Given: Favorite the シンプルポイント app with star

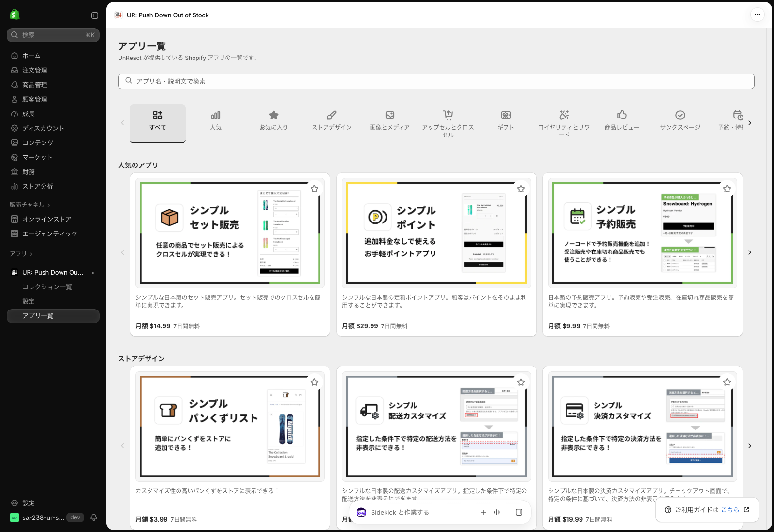Looking at the screenshot, I should [x=521, y=189].
